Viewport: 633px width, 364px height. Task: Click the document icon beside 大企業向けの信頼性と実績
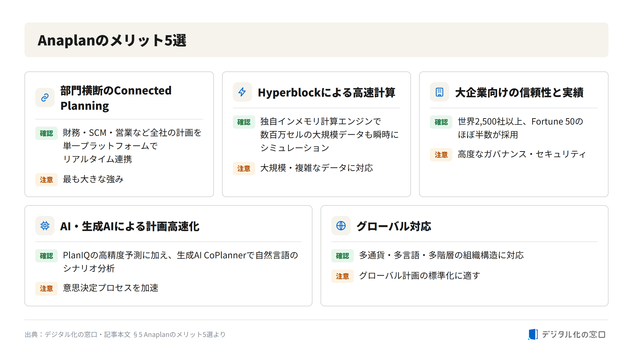point(439,92)
